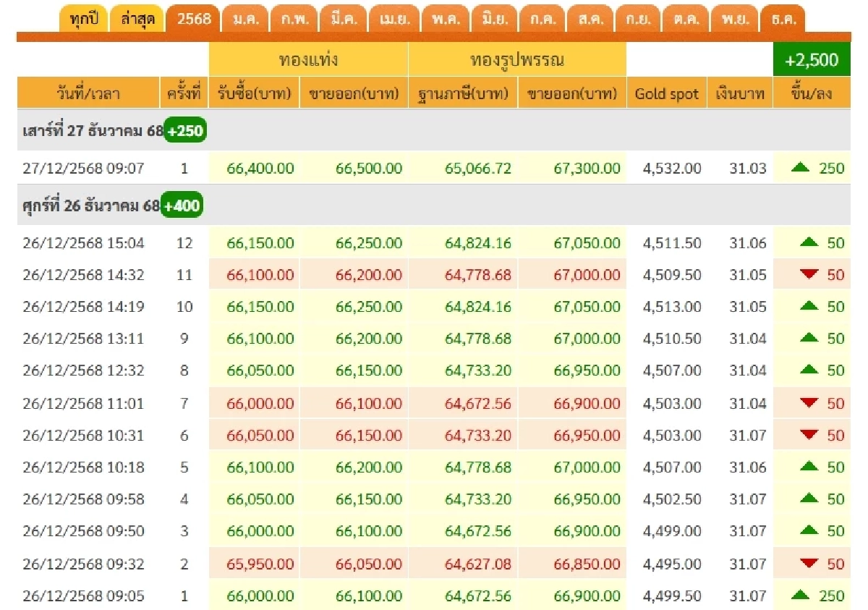The image size is (868, 610).
Task: Click green up arrow in 26/12/2568 15:04 row
Action: pos(809,243)
